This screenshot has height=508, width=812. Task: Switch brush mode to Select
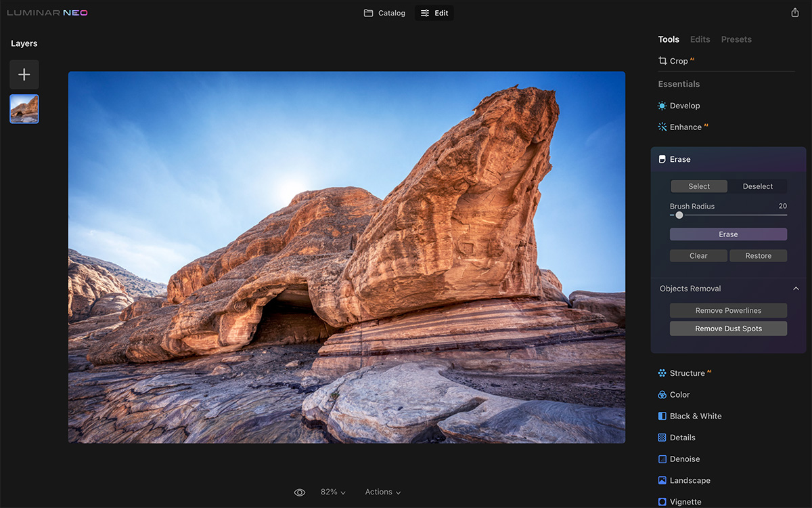point(699,186)
